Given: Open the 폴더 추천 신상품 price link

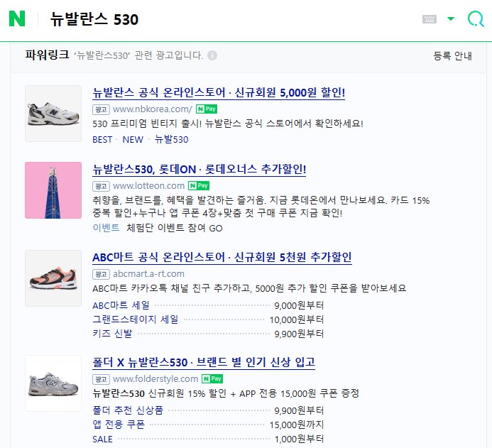Looking at the screenshot, I should tap(128, 410).
